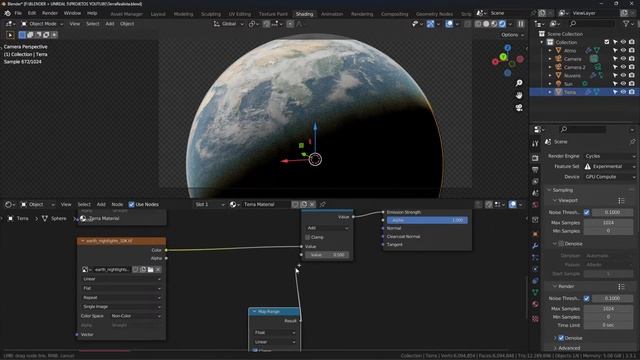Switch to UV Editing workspace tab
Screen dimensions: 640x360
(x=240, y=14)
